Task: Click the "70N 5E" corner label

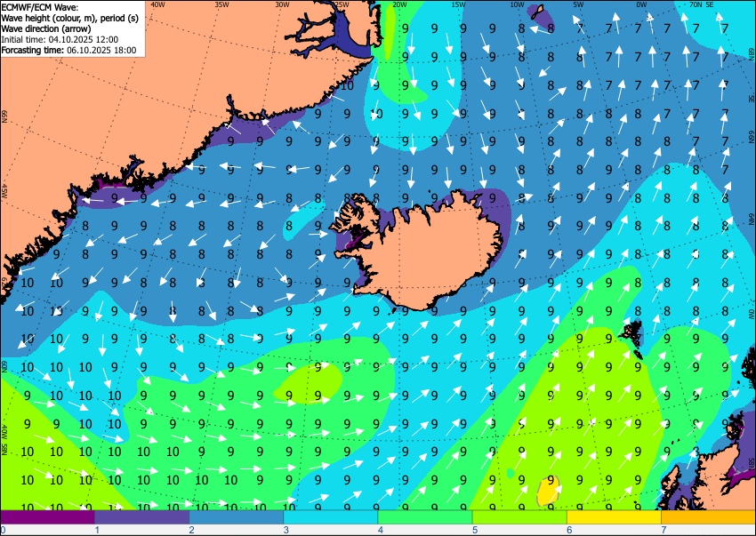Action: pos(702,4)
